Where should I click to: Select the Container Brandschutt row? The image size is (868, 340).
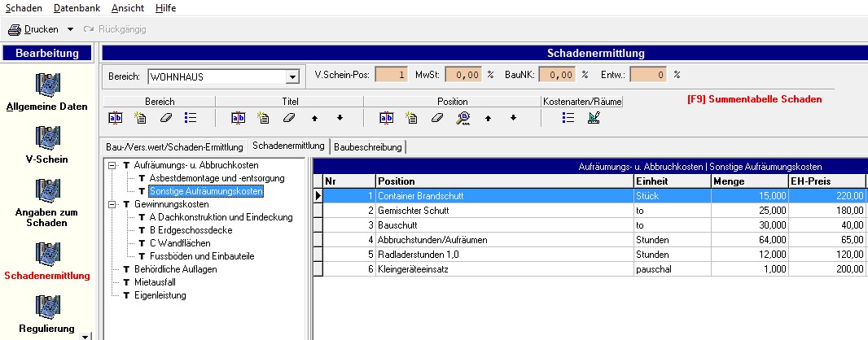pyautogui.click(x=590, y=196)
